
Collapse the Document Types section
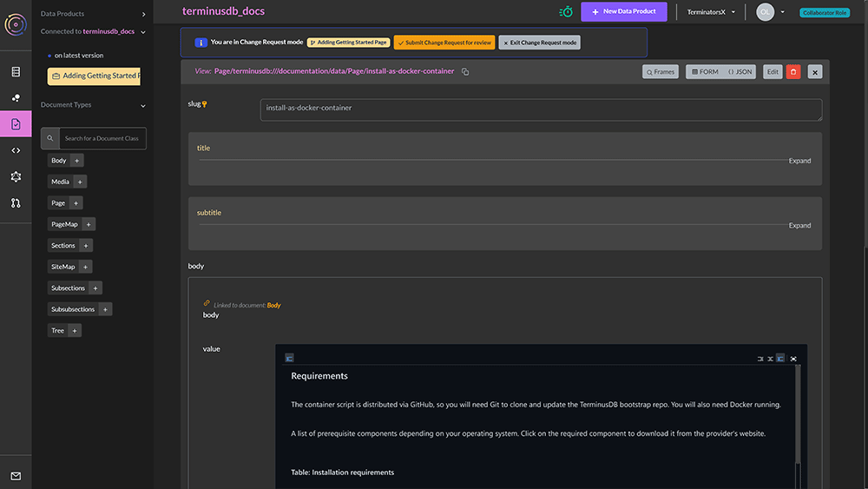(143, 106)
